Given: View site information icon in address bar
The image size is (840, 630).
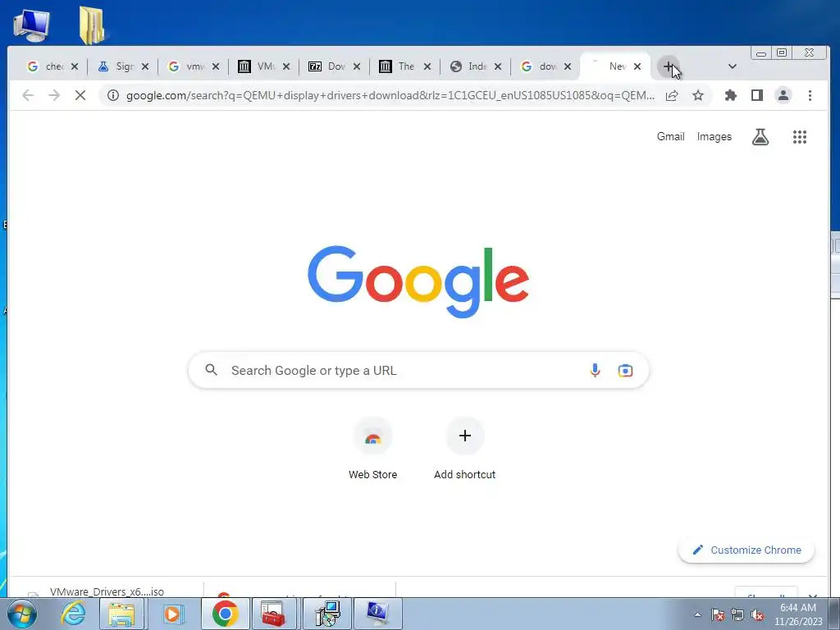Looking at the screenshot, I should click(112, 95).
